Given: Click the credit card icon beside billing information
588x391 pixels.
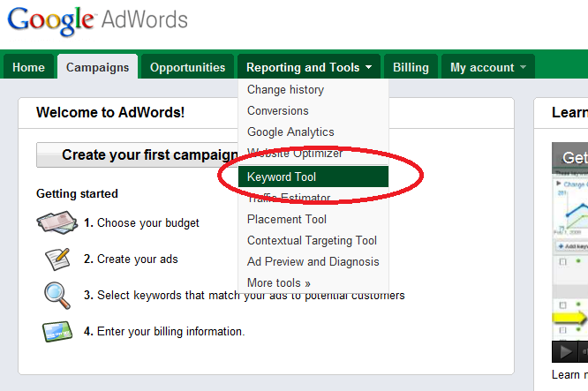Looking at the screenshot, I should [x=57, y=331].
